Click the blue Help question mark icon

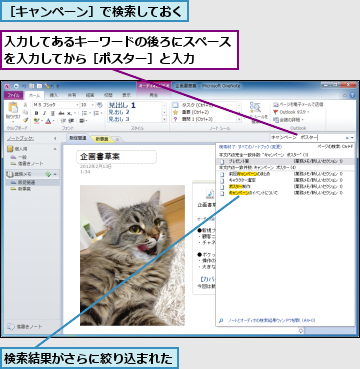pos(353,95)
